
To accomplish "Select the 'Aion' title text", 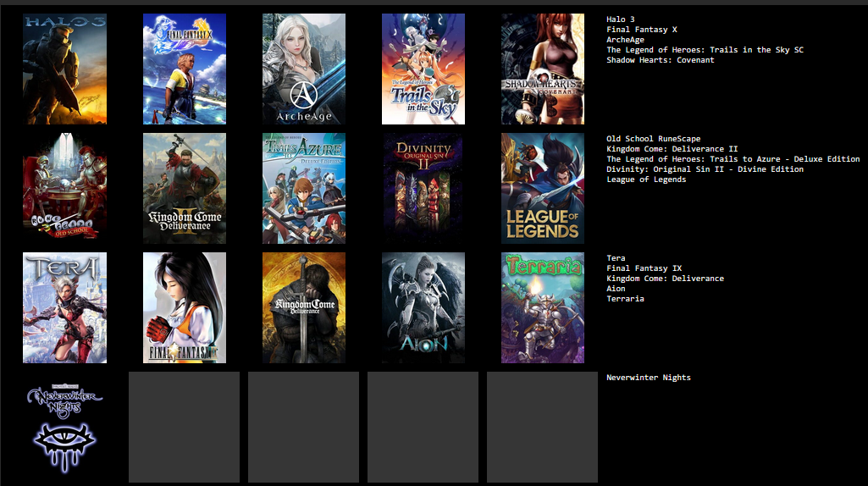I will [616, 289].
